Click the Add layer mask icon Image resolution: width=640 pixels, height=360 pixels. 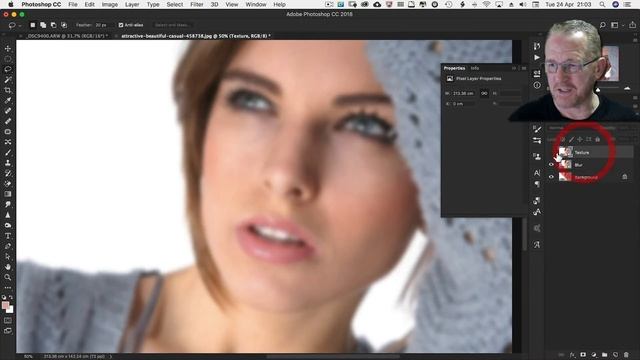[583, 355]
